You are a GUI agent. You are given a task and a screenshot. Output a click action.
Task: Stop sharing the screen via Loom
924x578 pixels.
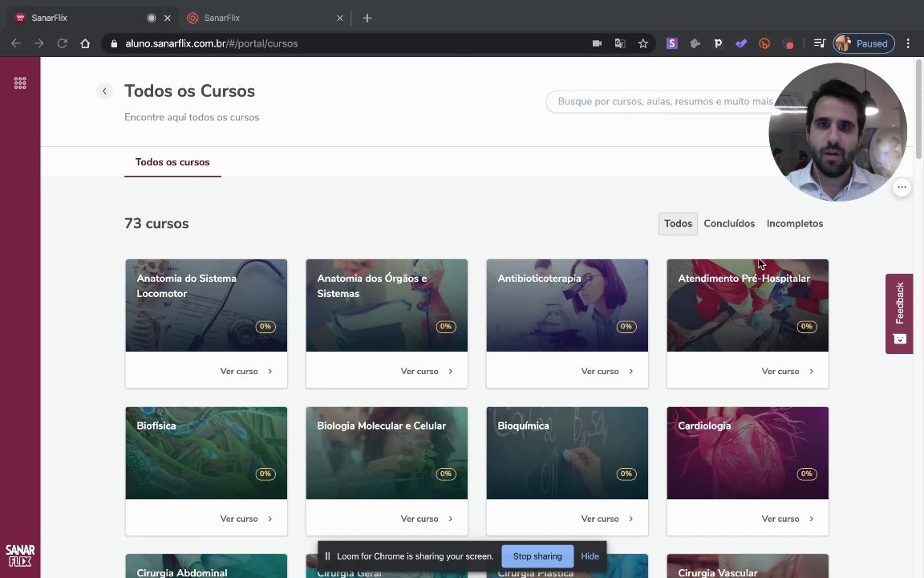pos(537,556)
